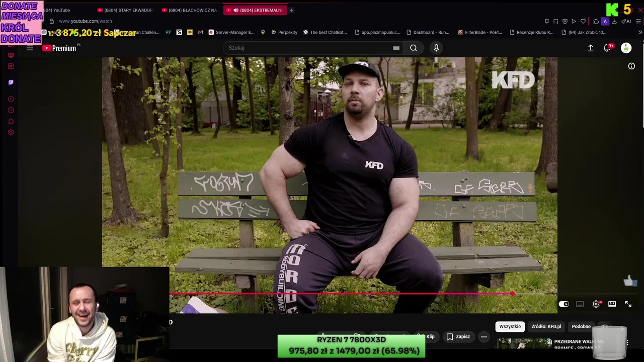Toggle autoplay switch in player
The width and height of the screenshot is (644, 362).
pos(563,304)
